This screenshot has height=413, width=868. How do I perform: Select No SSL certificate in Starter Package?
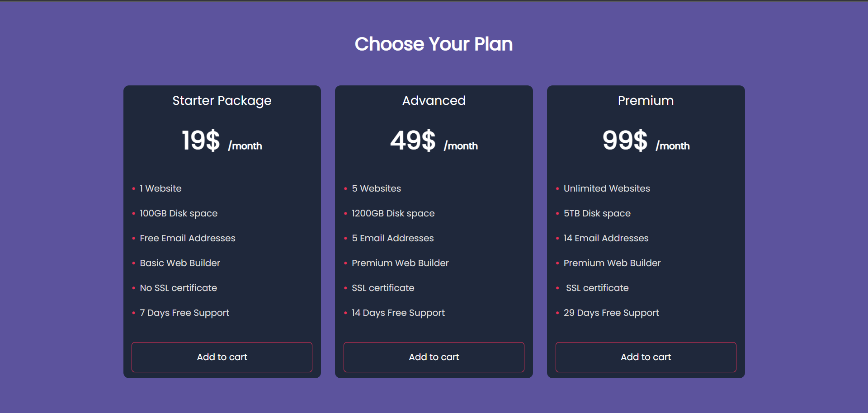(x=178, y=288)
